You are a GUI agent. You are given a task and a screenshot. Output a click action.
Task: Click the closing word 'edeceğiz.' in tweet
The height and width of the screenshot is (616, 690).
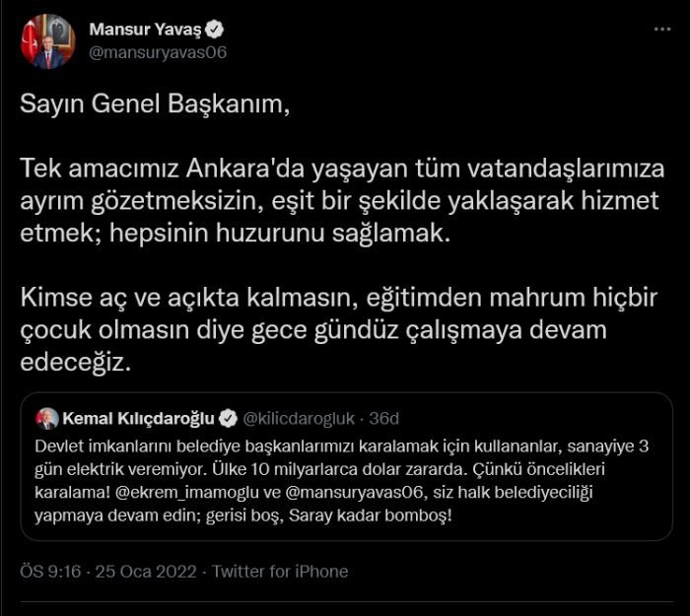point(75,363)
